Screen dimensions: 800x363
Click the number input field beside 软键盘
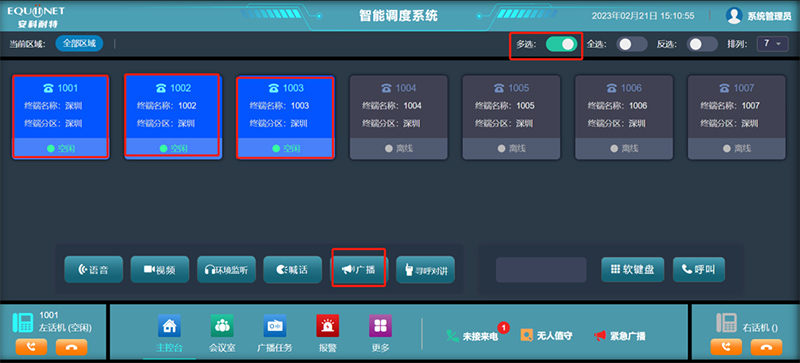pos(541,270)
